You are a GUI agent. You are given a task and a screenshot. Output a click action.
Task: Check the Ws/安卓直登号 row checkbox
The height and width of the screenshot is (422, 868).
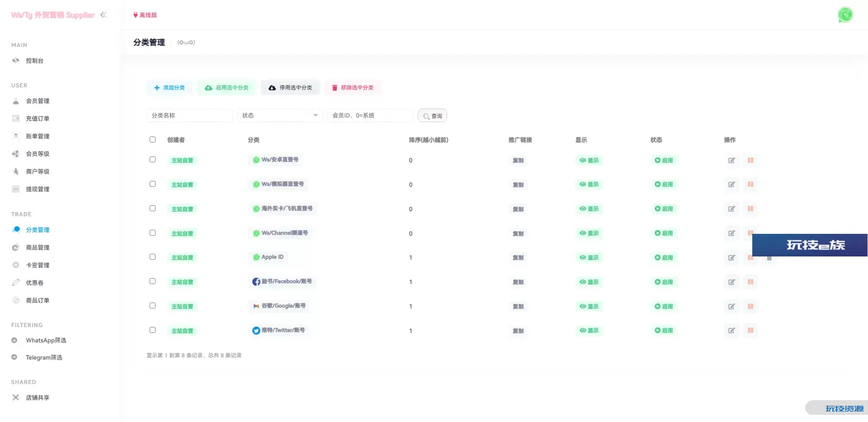152,160
